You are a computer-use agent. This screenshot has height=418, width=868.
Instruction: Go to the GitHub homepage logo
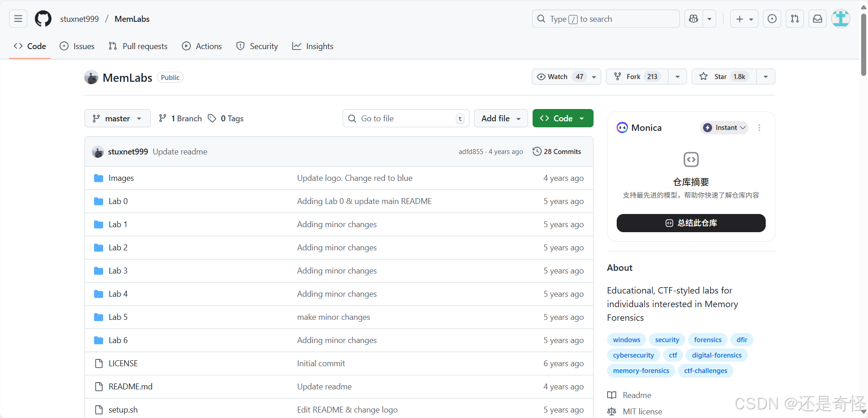click(43, 19)
